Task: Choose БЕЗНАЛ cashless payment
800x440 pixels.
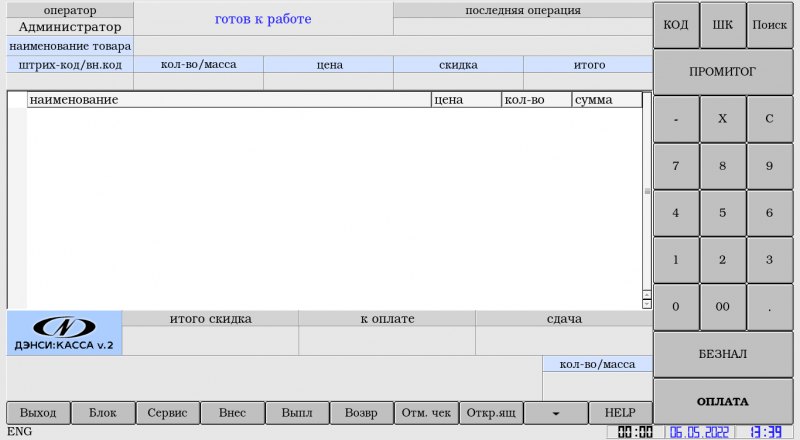Action: click(723, 354)
